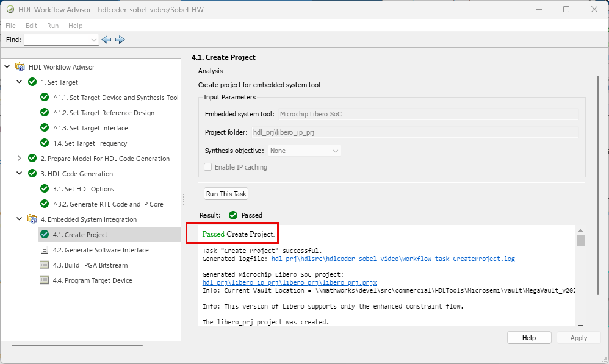Select the Set Target Frequency tree item
Viewport: 609px width, 364px height.
96,143
